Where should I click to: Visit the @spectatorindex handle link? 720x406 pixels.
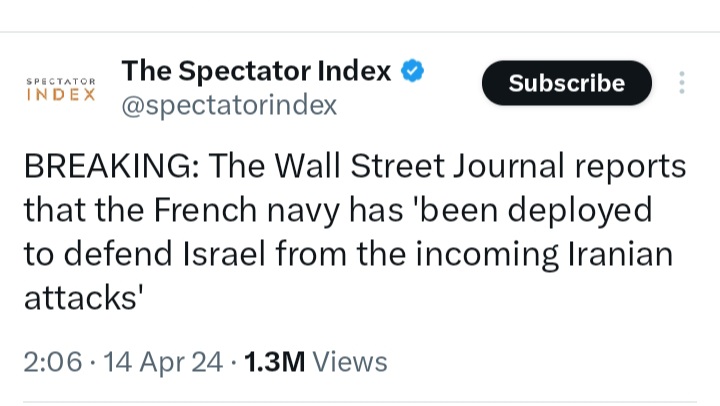tap(229, 105)
